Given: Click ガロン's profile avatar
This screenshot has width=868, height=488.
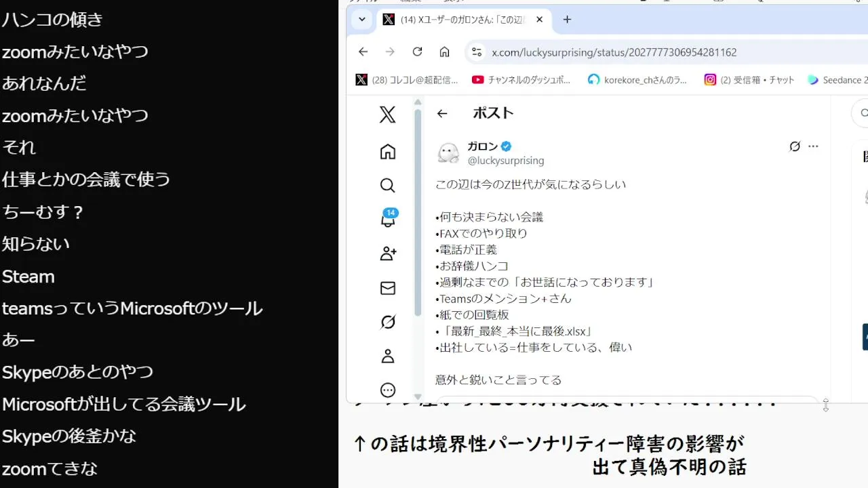Looking at the screenshot, I should (x=448, y=152).
